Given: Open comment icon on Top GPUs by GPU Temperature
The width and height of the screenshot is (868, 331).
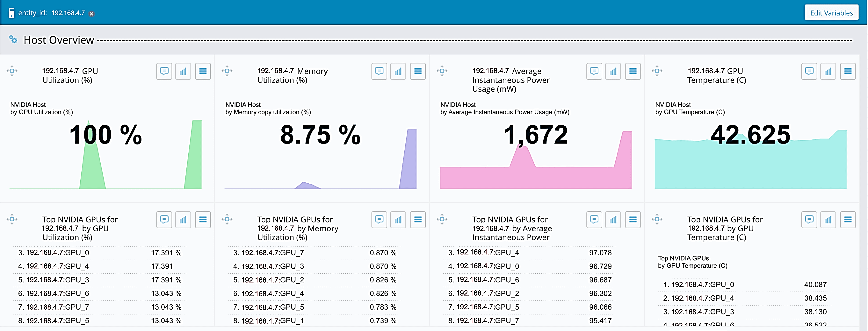Looking at the screenshot, I should 809,220.
